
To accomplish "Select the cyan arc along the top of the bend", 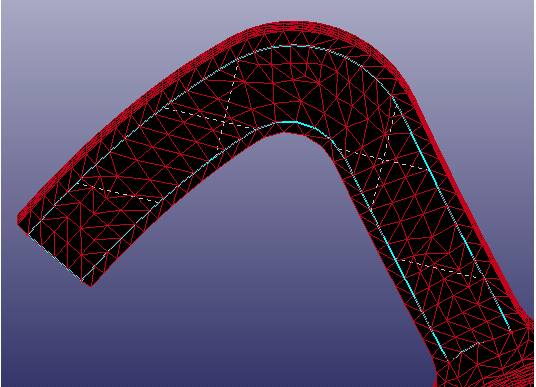I will click(291, 46).
